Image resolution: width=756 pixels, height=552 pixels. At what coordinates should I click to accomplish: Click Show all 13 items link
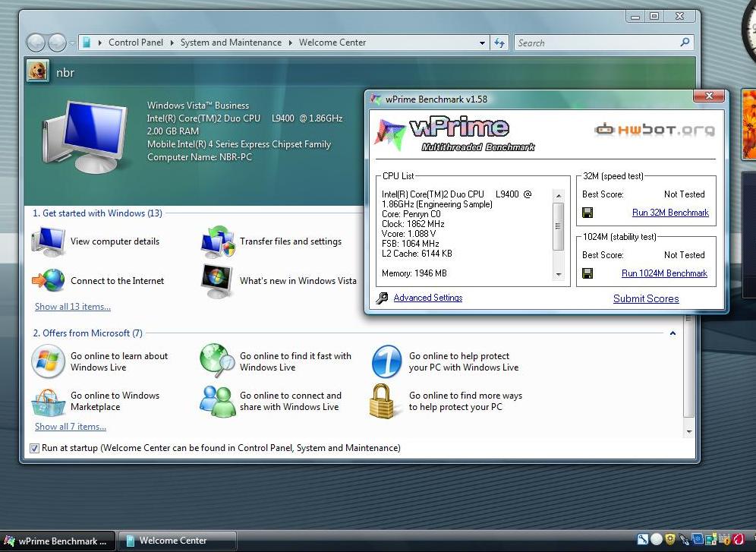(x=73, y=307)
